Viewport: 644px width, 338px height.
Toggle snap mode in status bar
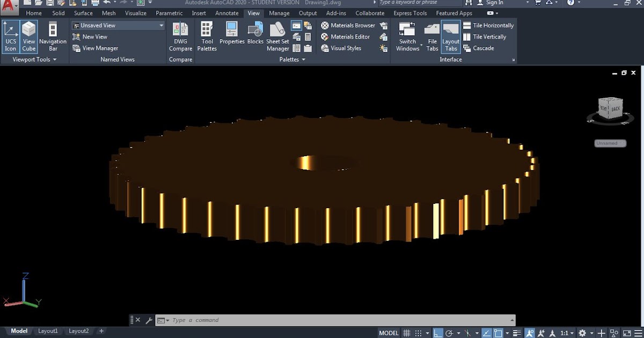(419, 333)
